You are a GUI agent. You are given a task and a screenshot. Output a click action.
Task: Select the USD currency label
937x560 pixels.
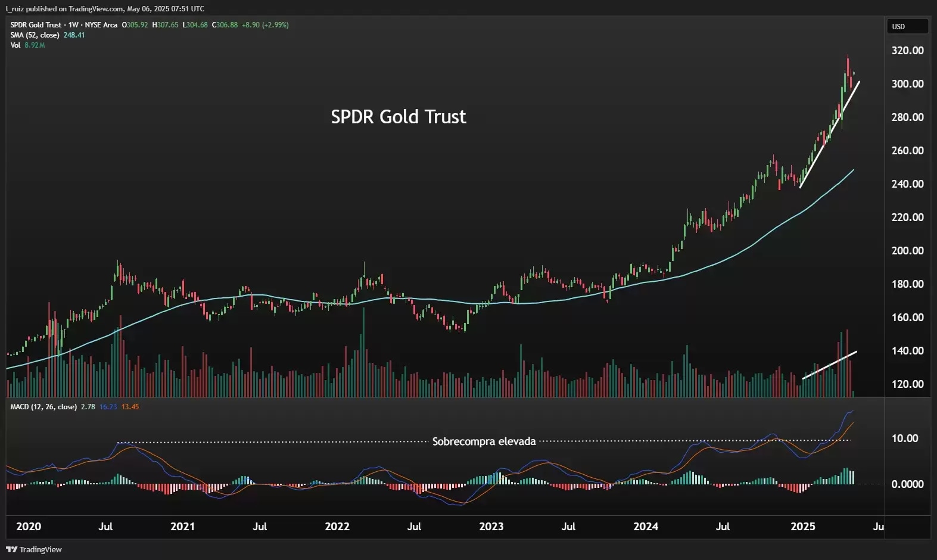[x=898, y=26]
